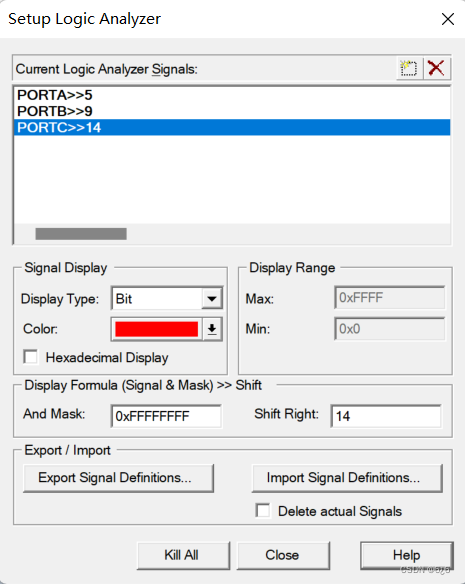Click the Display Type combo box showing Bit
465x584 pixels.
click(167, 298)
